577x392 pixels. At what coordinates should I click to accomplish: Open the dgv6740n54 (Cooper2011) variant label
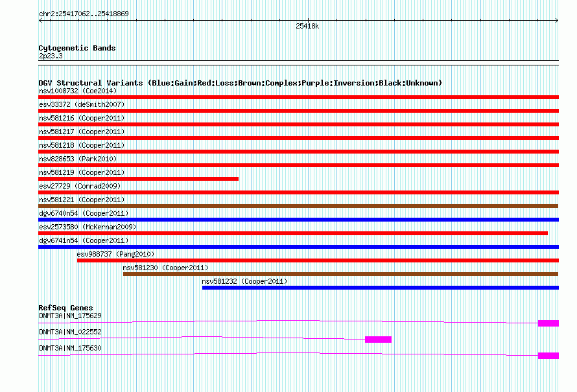(x=84, y=213)
